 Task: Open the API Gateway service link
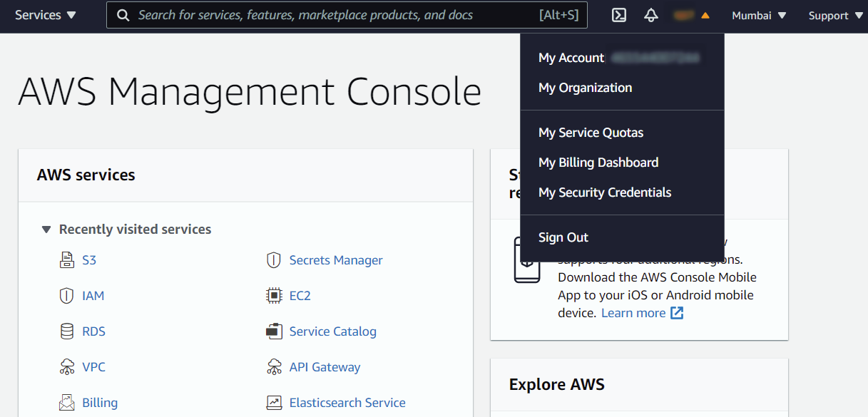coord(325,367)
